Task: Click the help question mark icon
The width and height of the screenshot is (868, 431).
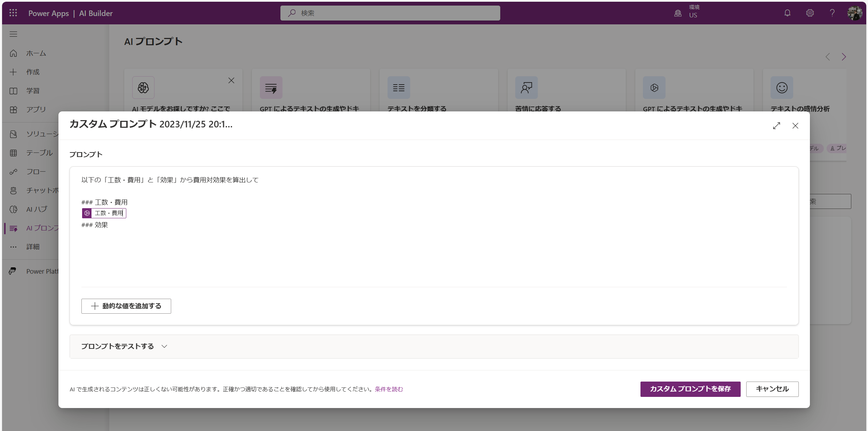Action: tap(832, 13)
